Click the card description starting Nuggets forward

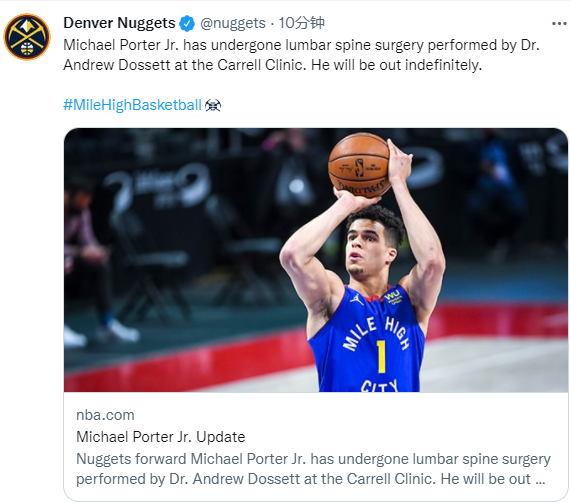coord(313,459)
